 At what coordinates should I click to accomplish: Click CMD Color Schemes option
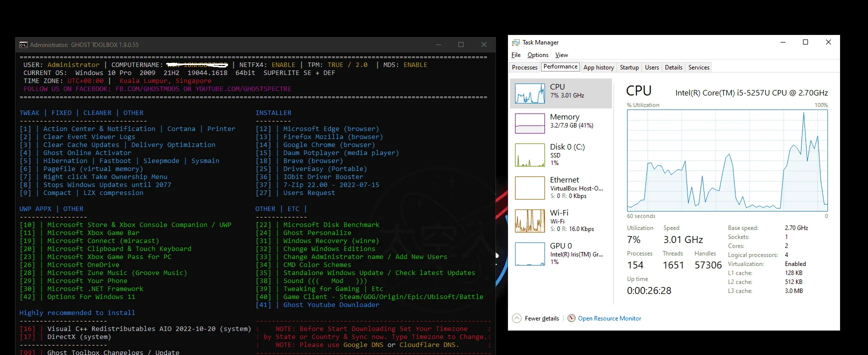(303, 264)
